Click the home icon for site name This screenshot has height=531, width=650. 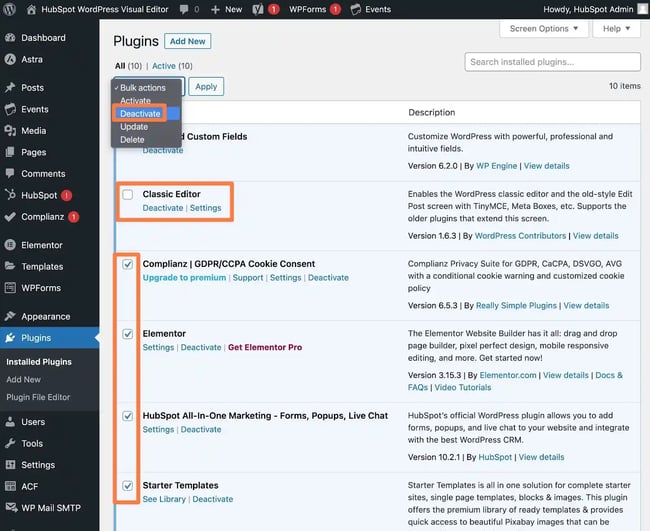coord(31,10)
